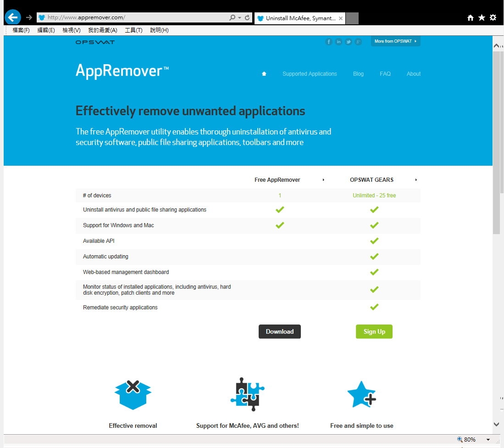Image resolution: width=504 pixels, height=448 pixels.
Task: Expand More from OPSWAT menu
Action: click(395, 41)
